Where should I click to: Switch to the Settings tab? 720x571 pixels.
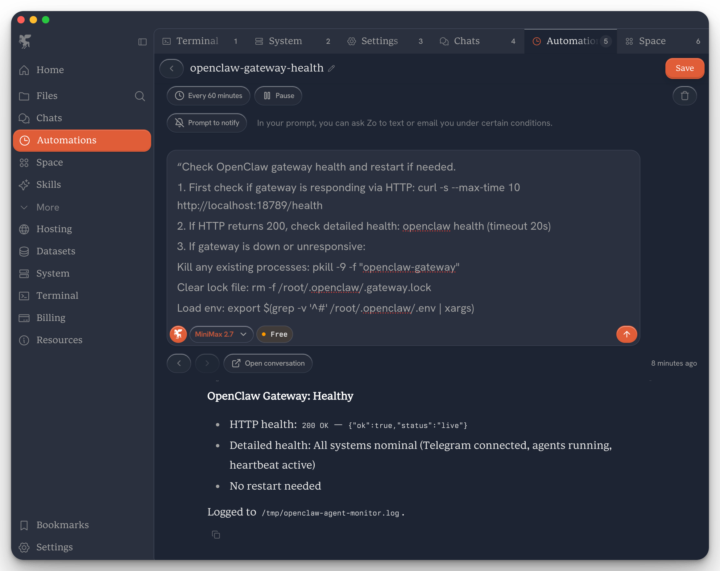point(385,41)
